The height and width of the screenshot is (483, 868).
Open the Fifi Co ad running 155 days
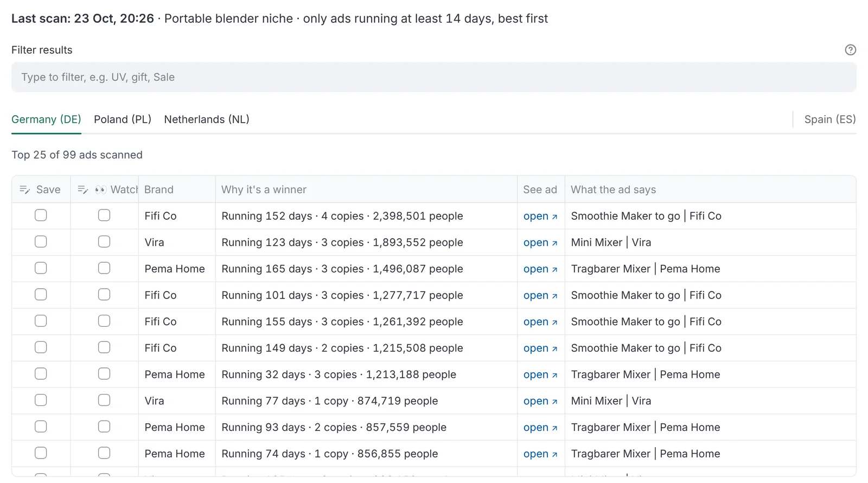coord(540,322)
